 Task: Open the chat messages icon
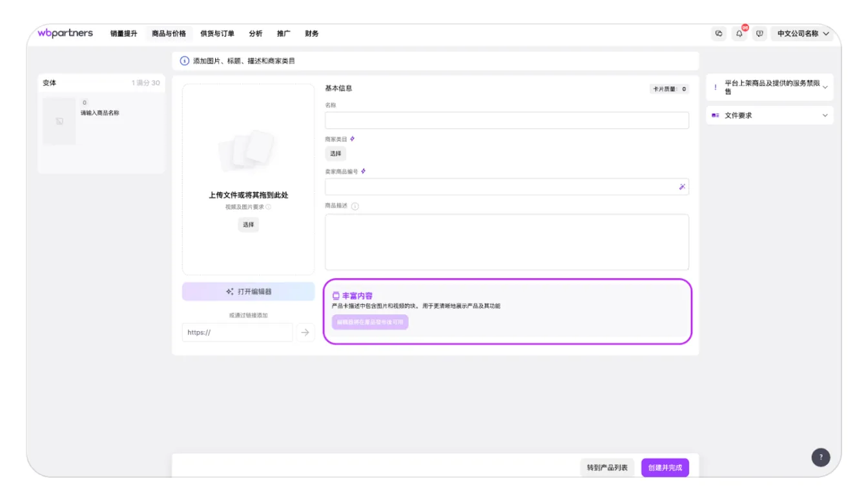pos(719,34)
